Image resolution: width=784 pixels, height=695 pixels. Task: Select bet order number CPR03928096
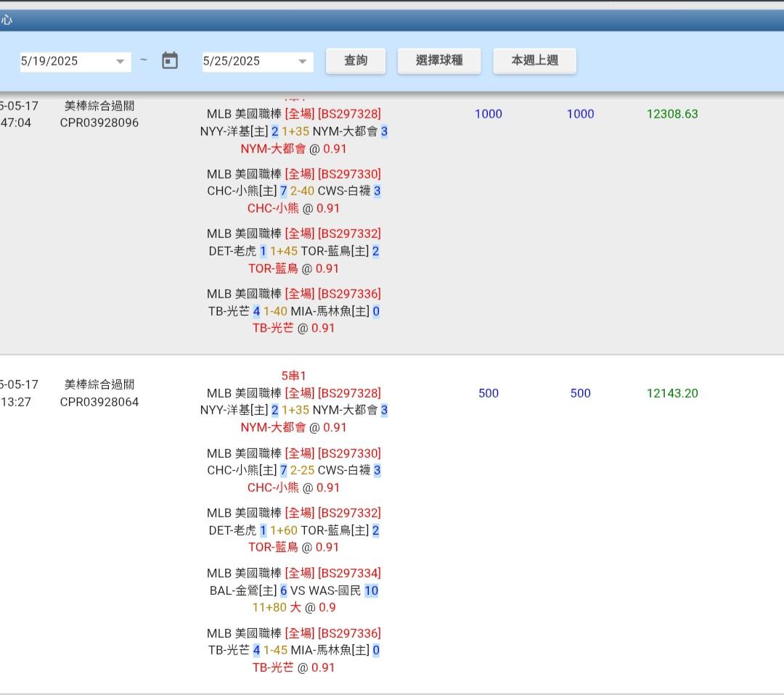pyautogui.click(x=99, y=123)
